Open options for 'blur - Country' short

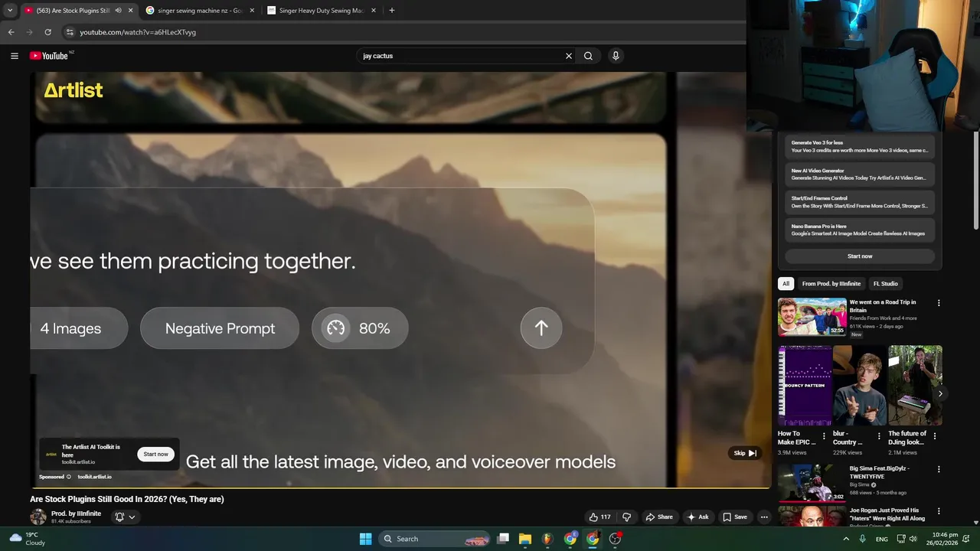coord(879,435)
